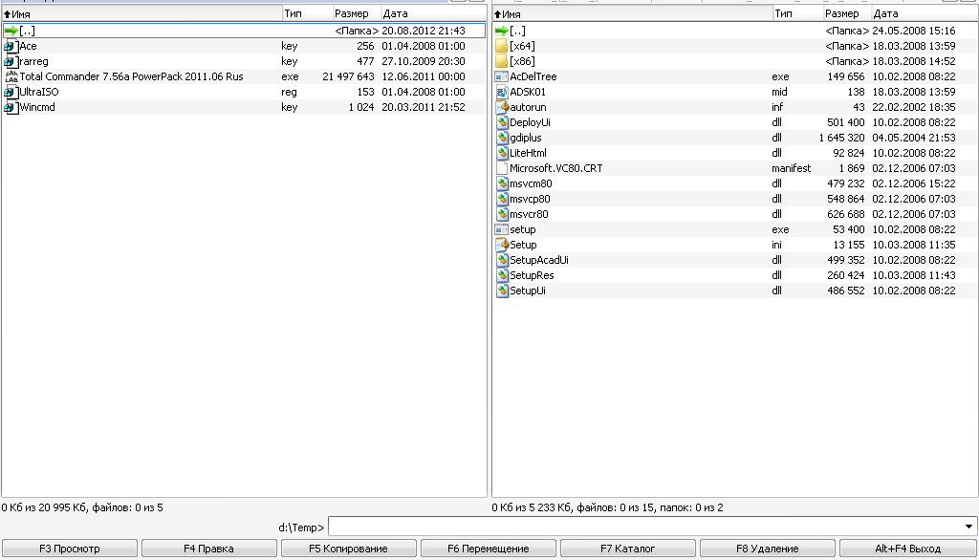
Task: Click the F6 Перемещение button
Action: coord(489,549)
